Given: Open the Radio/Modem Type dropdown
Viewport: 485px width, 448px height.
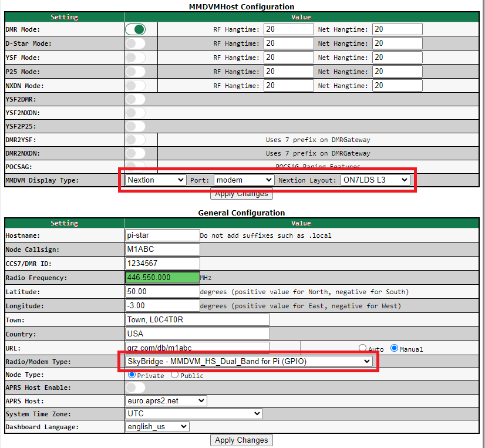Looking at the screenshot, I should (x=249, y=362).
